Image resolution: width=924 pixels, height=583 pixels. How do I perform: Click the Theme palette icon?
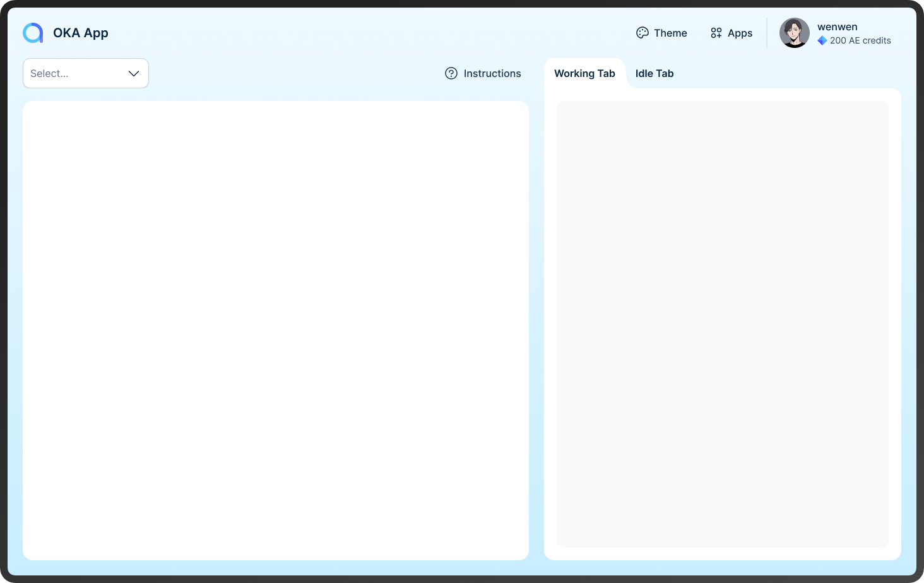643,33
